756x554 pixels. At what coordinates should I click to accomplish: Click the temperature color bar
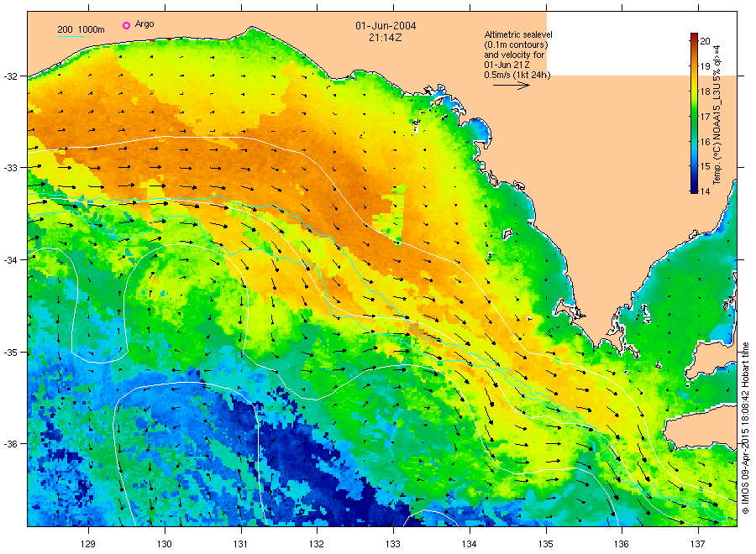[x=694, y=113]
